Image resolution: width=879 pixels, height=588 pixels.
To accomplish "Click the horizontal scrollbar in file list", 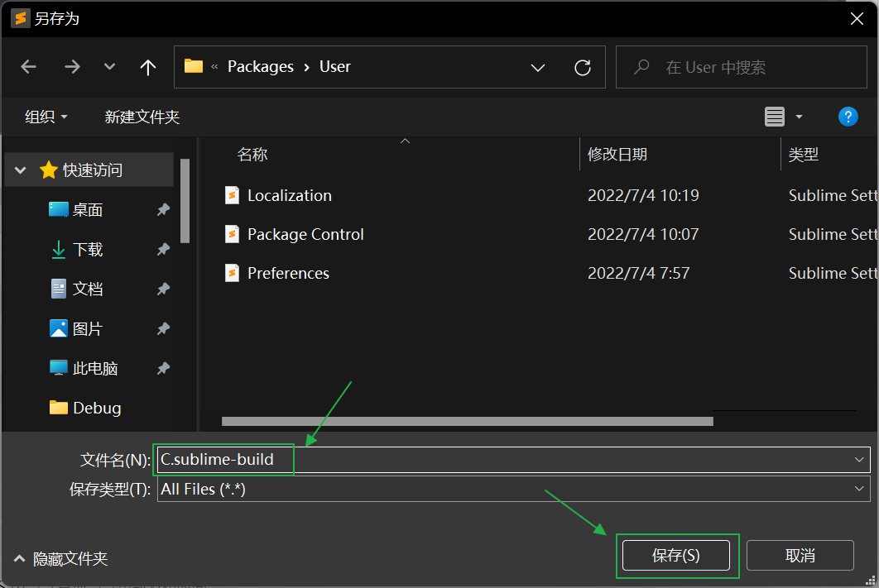I will [x=468, y=421].
